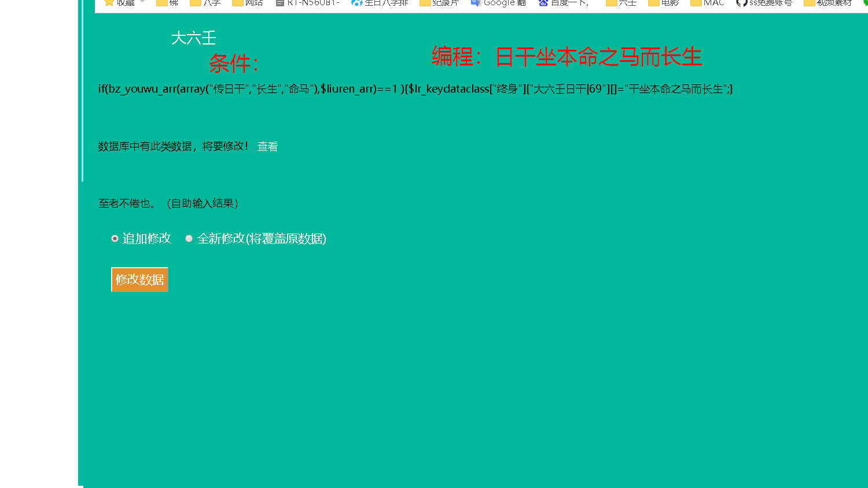Open the MAC bookmark folder

pyautogui.click(x=707, y=3)
